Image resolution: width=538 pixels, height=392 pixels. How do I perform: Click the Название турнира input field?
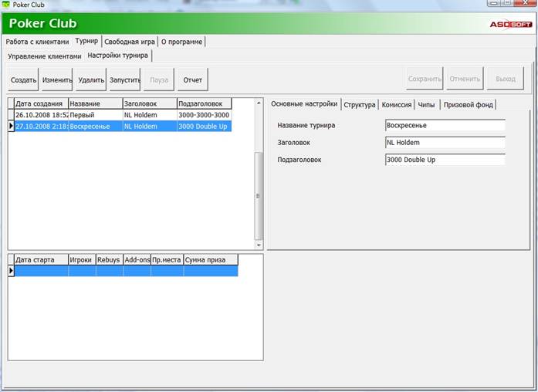tap(445, 125)
